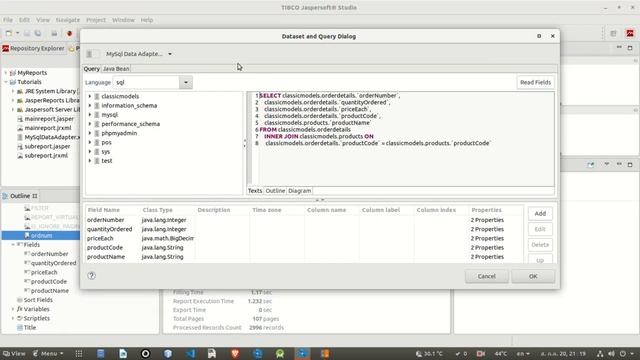
Task: Expand the classicmodels schema node
Action: [x=90, y=96]
